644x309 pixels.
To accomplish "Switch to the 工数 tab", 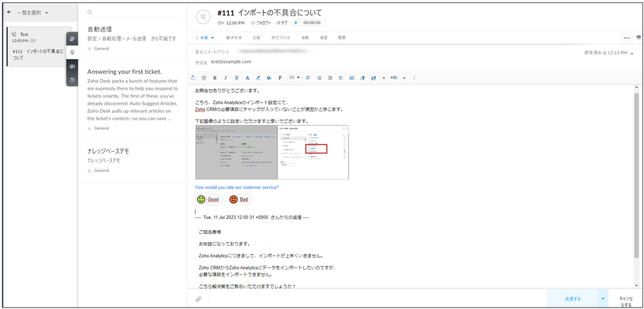I will (257, 38).
